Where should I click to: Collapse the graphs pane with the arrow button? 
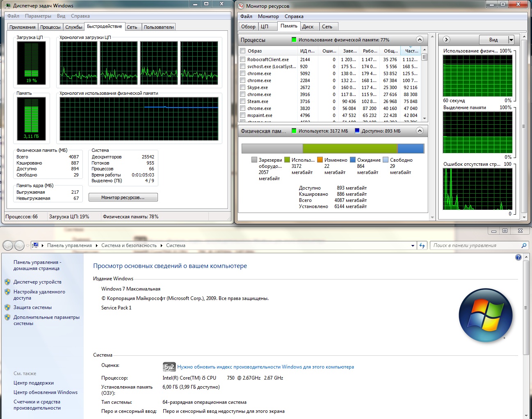click(447, 40)
